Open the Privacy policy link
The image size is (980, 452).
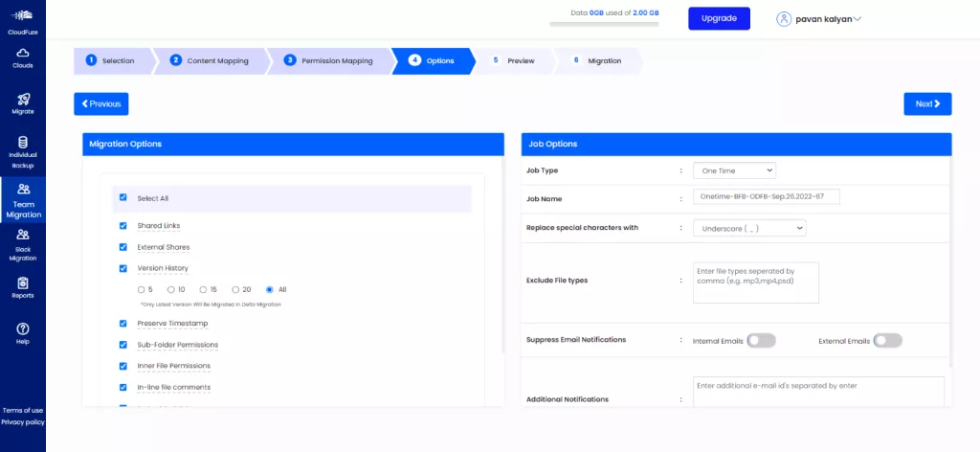pos(23,422)
